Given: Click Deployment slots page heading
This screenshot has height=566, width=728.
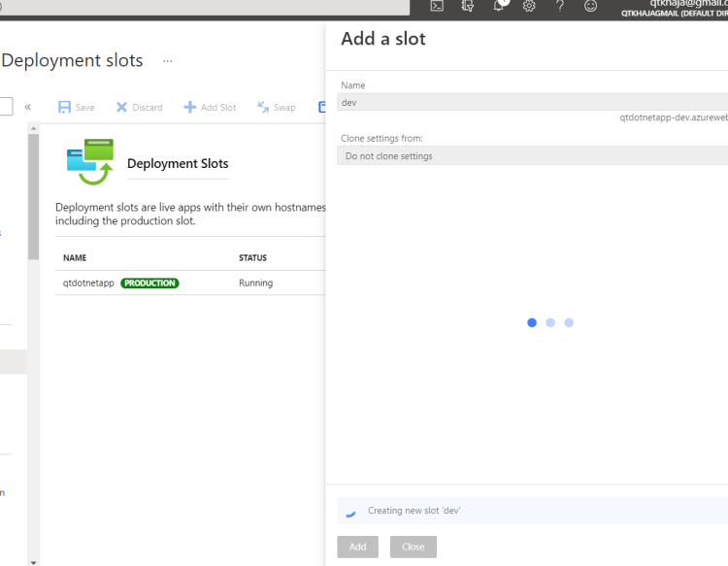Looking at the screenshot, I should coord(72,60).
